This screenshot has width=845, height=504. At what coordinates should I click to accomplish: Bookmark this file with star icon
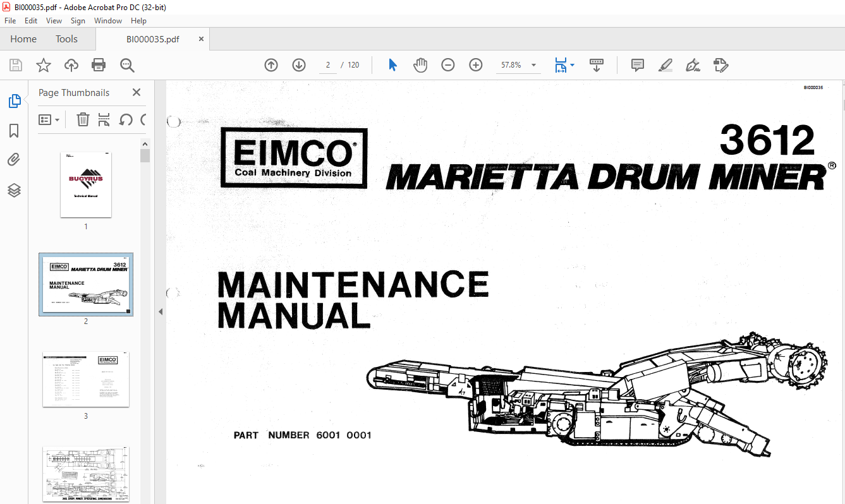[x=43, y=65]
